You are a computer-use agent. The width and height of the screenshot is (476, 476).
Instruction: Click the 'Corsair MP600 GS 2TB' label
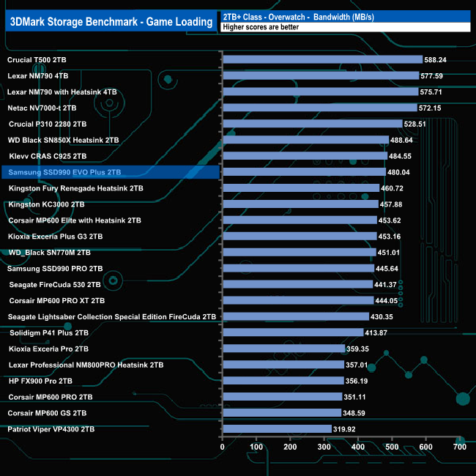(x=47, y=414)
